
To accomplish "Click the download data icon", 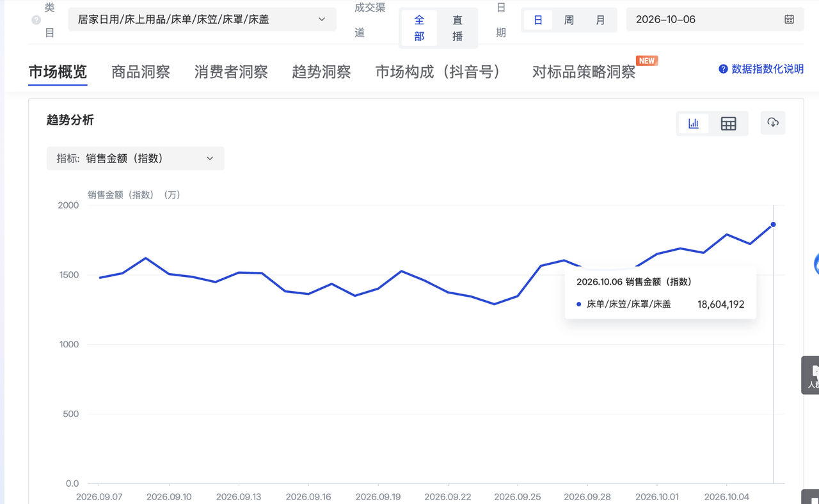I will [773, 123].
